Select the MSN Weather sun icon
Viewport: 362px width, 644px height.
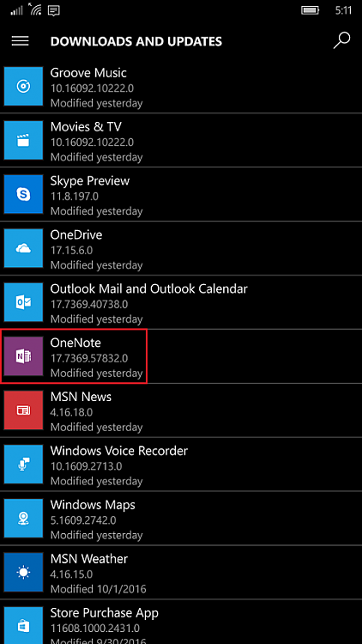click(23, 572)
